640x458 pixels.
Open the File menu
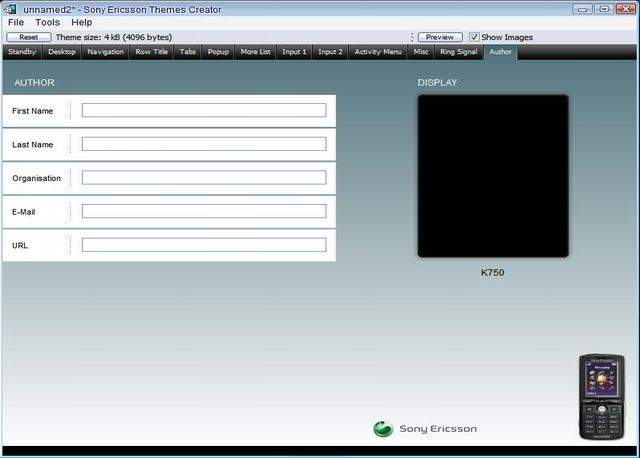[16, 22]
